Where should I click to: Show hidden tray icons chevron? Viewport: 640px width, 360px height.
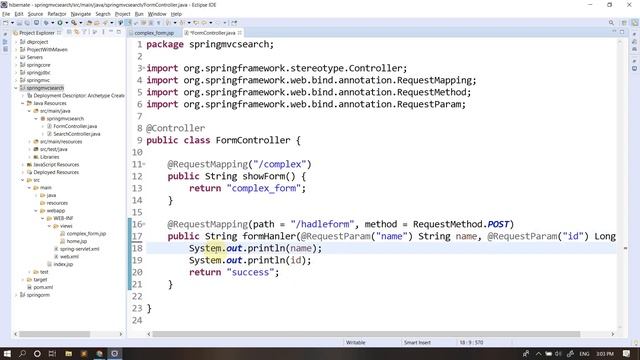[538, 353]
